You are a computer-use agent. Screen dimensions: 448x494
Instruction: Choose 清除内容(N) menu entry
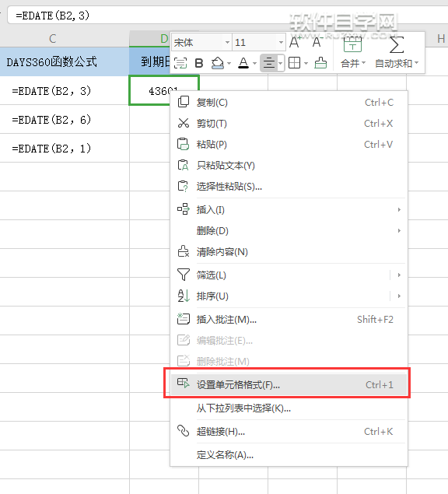coord(289,252)
